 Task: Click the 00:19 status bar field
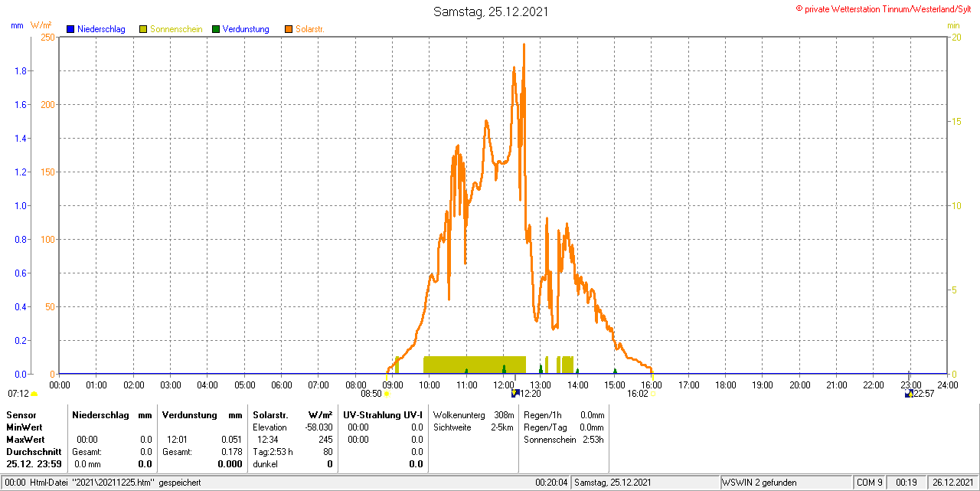[906, 483]
